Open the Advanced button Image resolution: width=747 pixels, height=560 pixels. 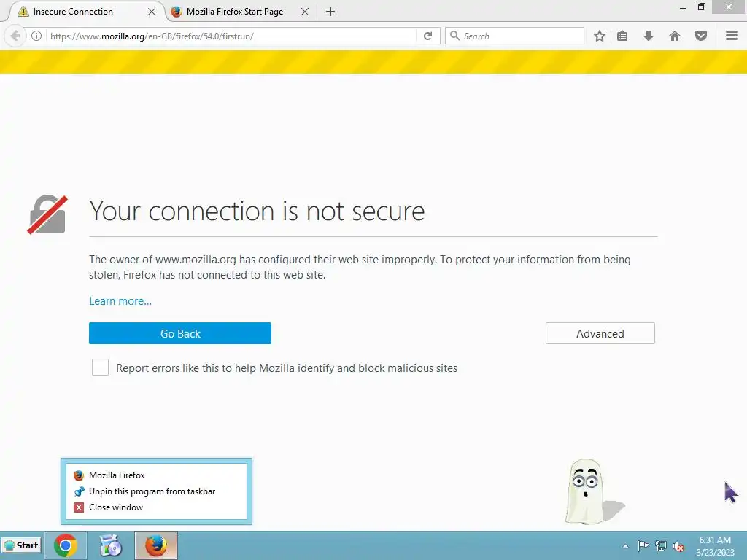point(600,333)
